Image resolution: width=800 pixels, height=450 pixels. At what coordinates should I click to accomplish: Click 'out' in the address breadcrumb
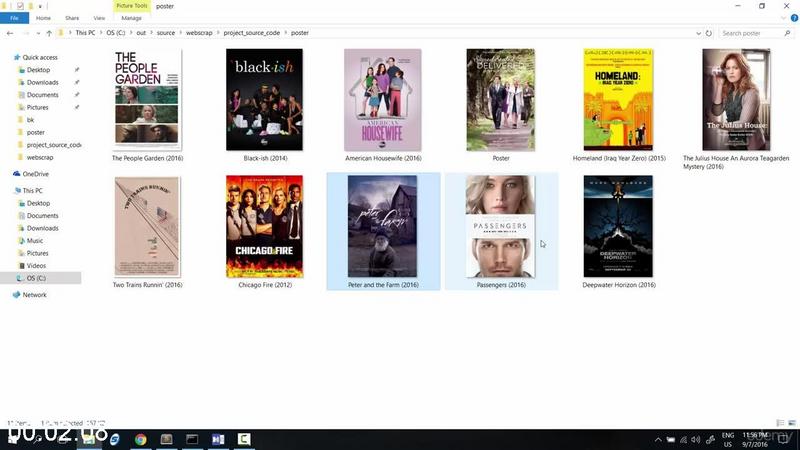141,33
